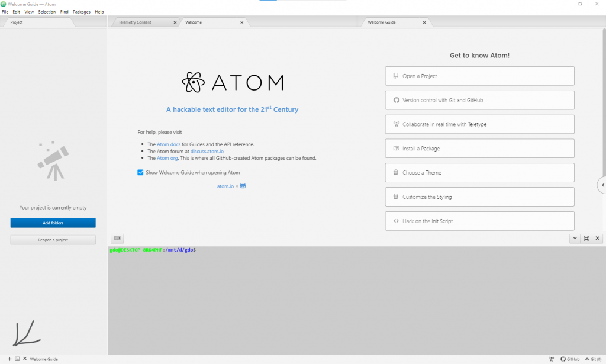Click the Teletype icon in the status bar
Viewport: 606px width, 364px height.
click(551, 359)
